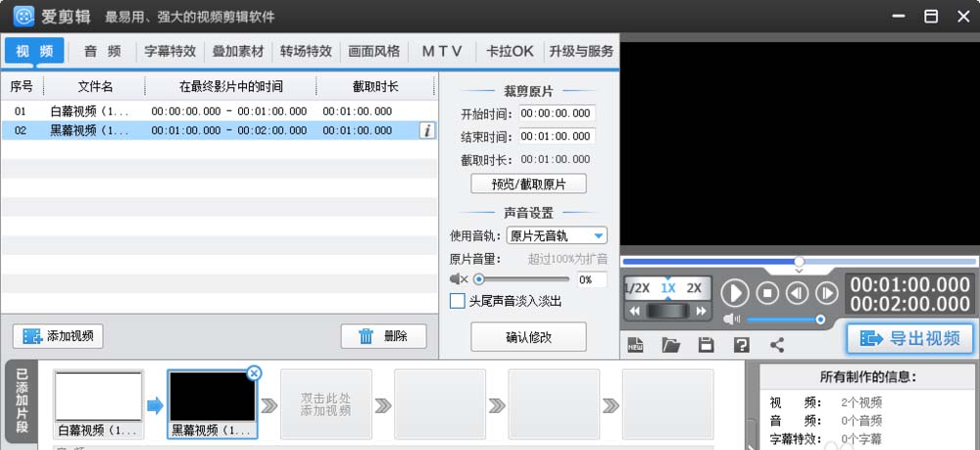Open 叠加素材 tab
This screenshot has height=450, width=980.
(238, 51)
